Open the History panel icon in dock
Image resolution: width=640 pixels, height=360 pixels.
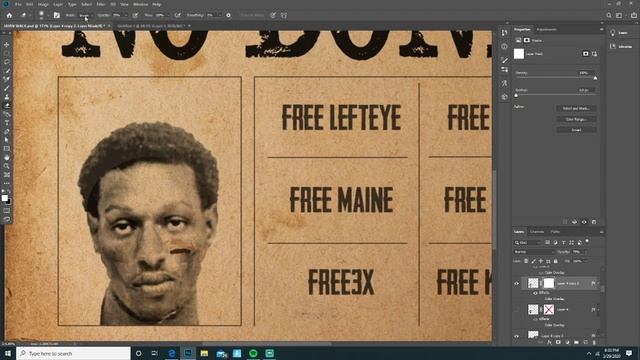504,33
